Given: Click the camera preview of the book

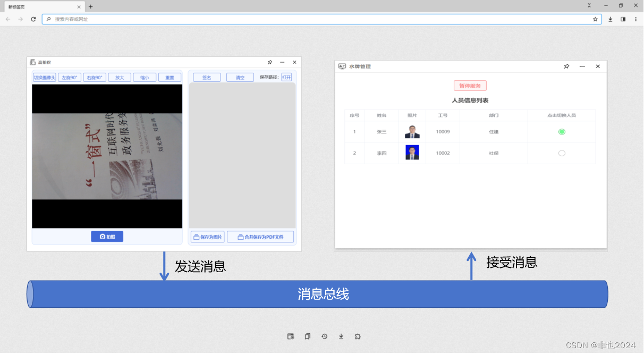Looking at the screenshot, I should (x=107, y=156).
